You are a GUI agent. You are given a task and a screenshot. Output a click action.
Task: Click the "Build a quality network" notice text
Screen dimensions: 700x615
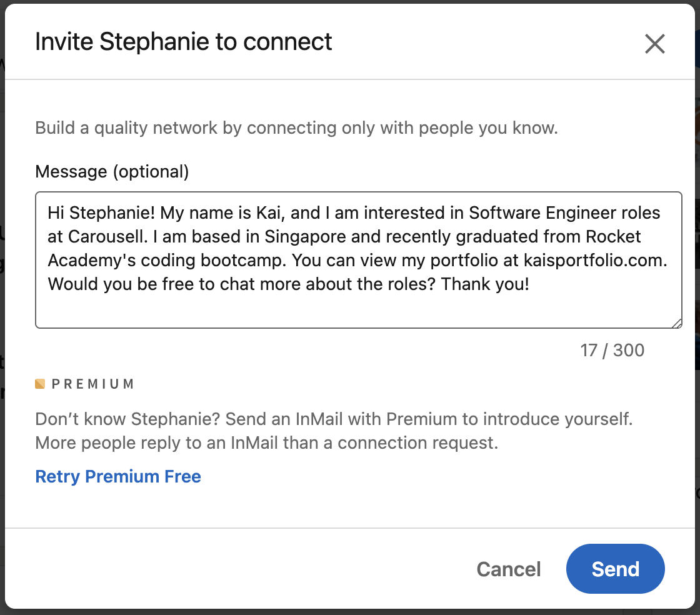[296, 129]
